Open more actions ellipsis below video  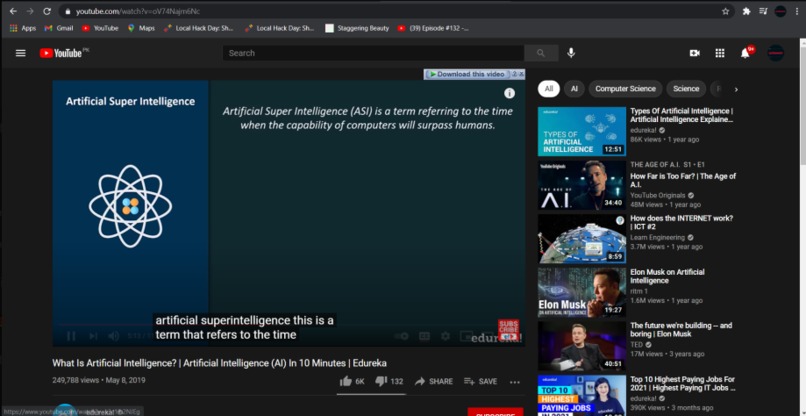tap(515, 382)
